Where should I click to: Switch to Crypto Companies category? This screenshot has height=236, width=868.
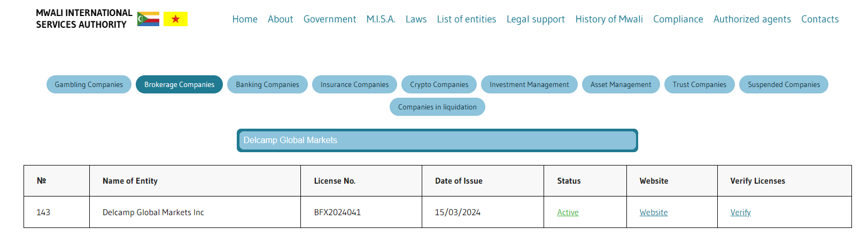[439, 84]
